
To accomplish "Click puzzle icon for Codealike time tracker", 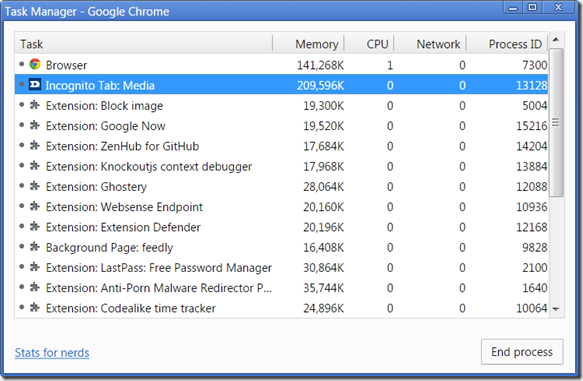I will click(35, 307).
